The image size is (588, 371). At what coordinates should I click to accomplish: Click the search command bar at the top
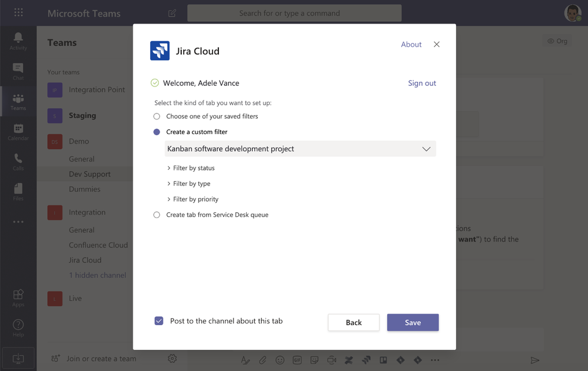294,12
